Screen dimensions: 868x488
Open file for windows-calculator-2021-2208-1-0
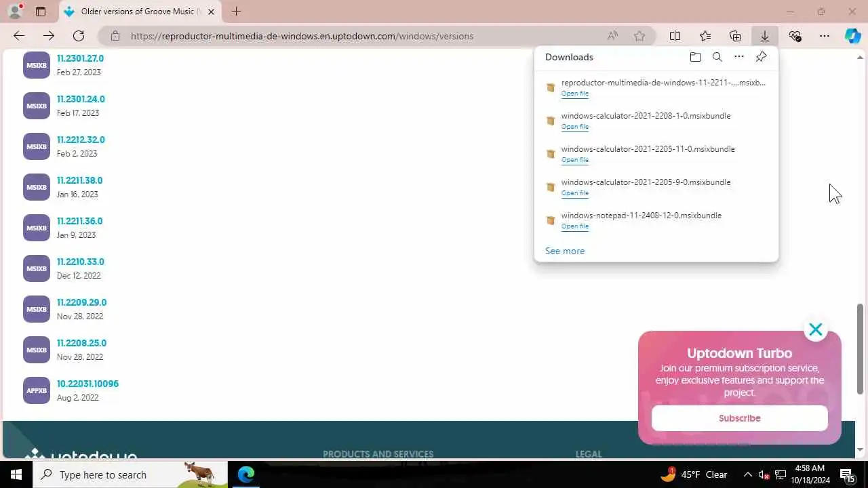574,127
